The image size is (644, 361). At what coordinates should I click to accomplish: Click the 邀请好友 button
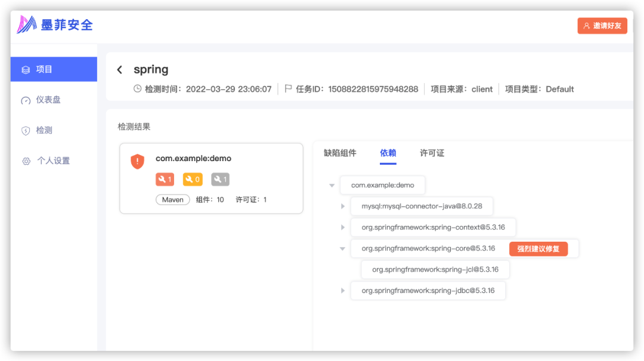point(602,26)
